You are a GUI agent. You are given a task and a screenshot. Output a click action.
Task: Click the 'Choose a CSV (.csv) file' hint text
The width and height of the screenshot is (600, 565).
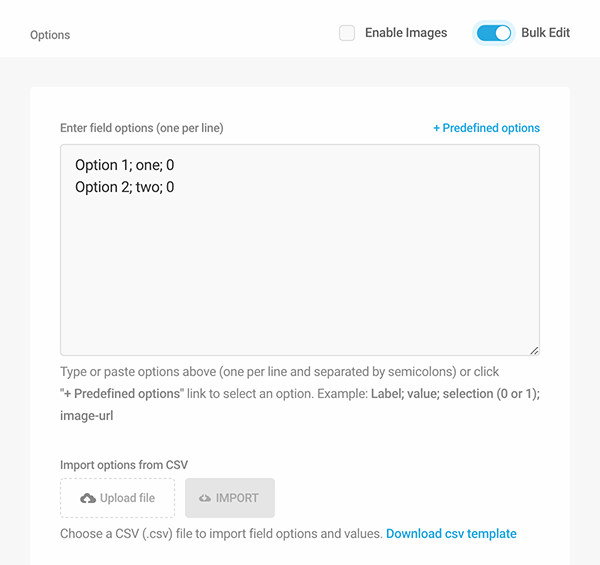point(220,534)
